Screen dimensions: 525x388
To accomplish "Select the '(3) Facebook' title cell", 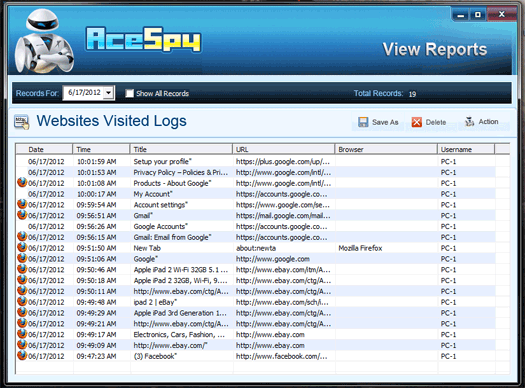I will click(155, 356).
